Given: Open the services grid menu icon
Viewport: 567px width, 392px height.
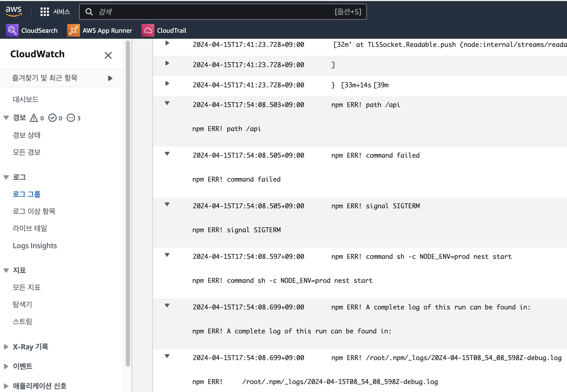Looking at the screenshot, I should (44, 12).
